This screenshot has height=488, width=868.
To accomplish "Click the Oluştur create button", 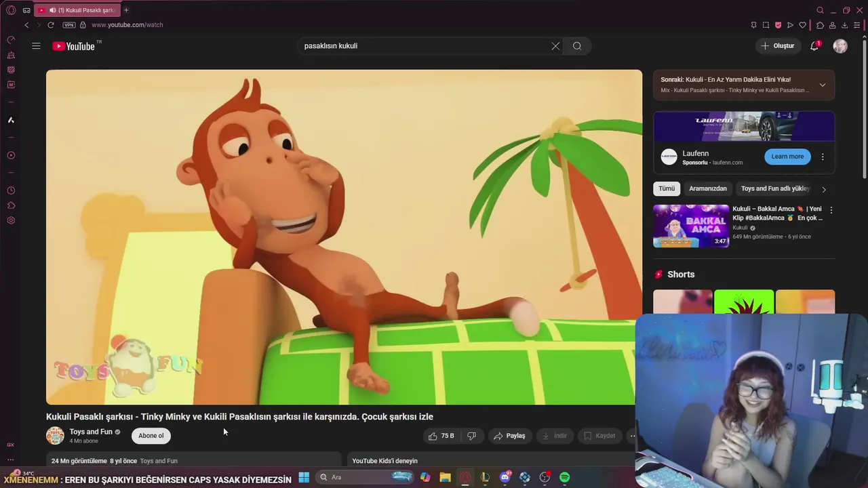I will [x=778, y=46].
